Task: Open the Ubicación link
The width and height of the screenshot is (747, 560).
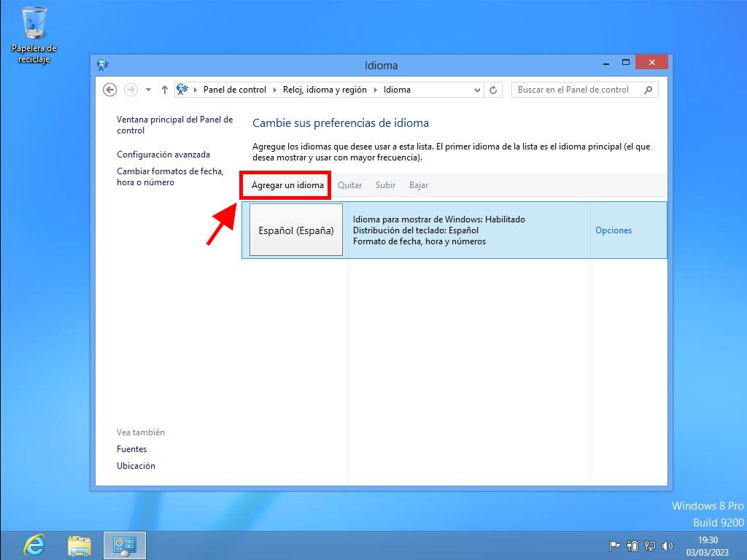Action: (x=136, y=466)
